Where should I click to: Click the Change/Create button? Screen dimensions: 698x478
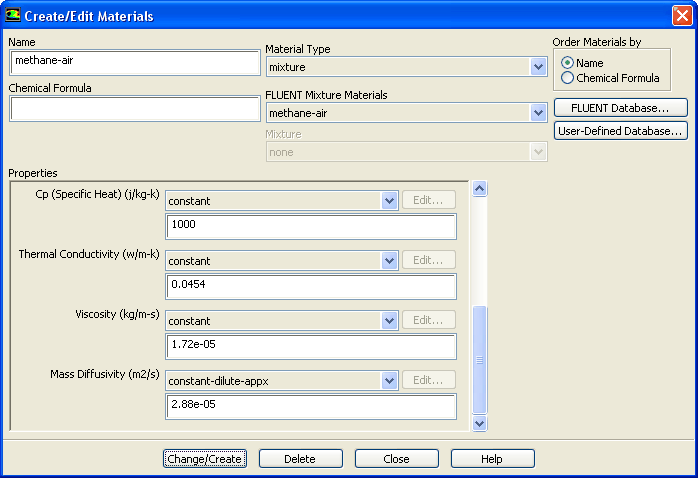coord(205,459)
